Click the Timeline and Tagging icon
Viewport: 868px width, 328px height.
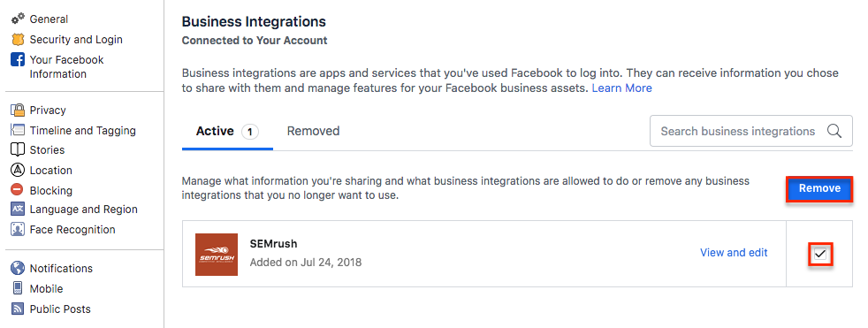(x=19, y=130)
